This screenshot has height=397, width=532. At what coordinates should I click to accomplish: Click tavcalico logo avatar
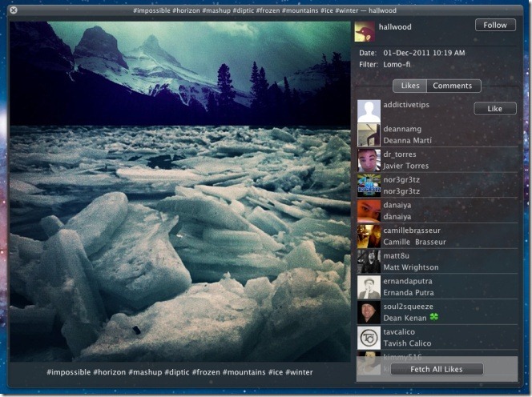(369, 338)
